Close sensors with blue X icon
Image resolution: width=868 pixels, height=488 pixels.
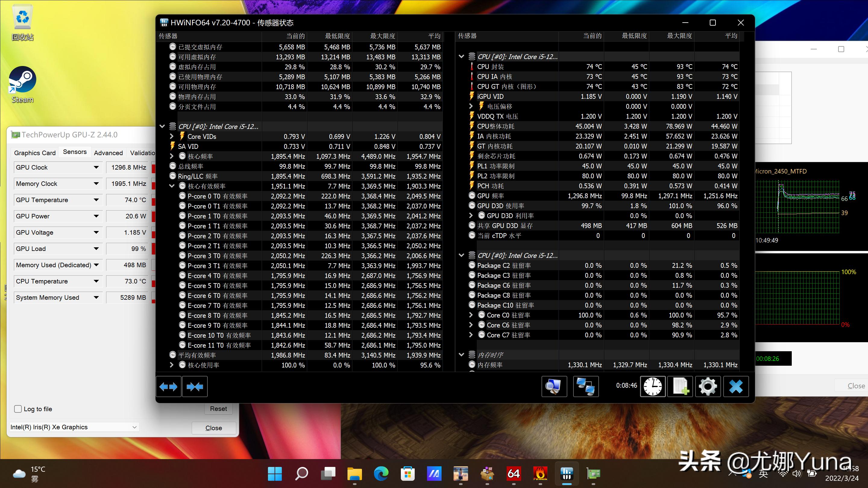point(736,386)
